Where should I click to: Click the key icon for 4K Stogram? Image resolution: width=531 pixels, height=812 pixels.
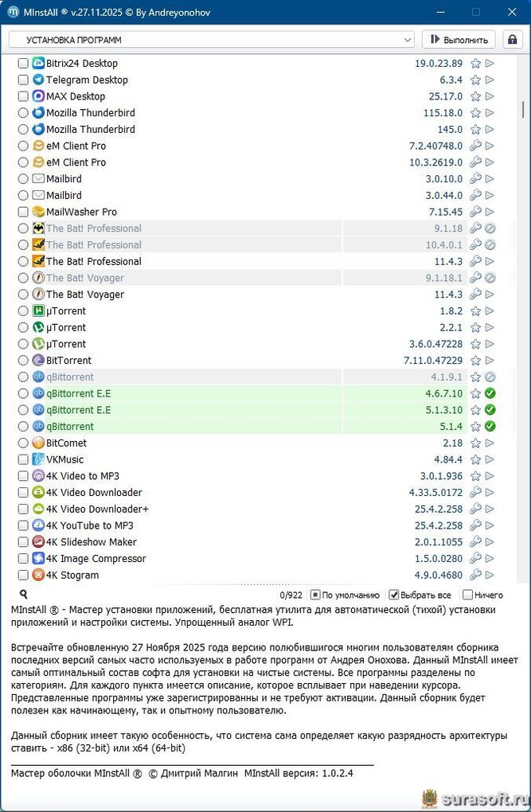[475, 576]
